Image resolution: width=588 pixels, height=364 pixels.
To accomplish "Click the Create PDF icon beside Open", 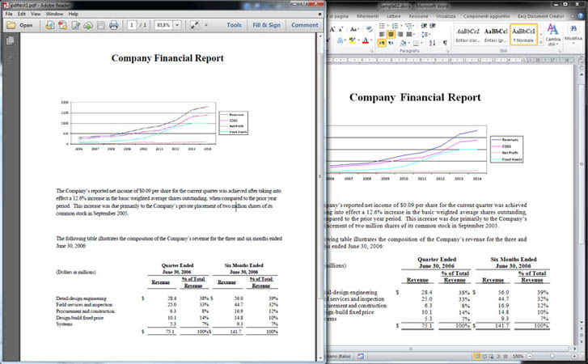I will coord(49,25).
